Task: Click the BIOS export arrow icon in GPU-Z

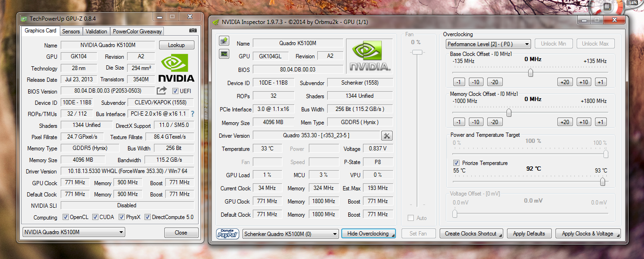Action: (x=162, y=91)
